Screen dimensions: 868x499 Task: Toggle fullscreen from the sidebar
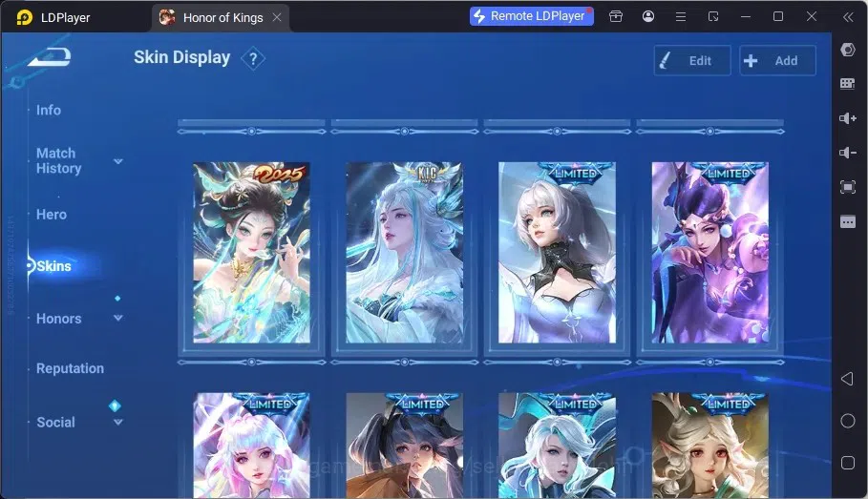pos(848,187)
